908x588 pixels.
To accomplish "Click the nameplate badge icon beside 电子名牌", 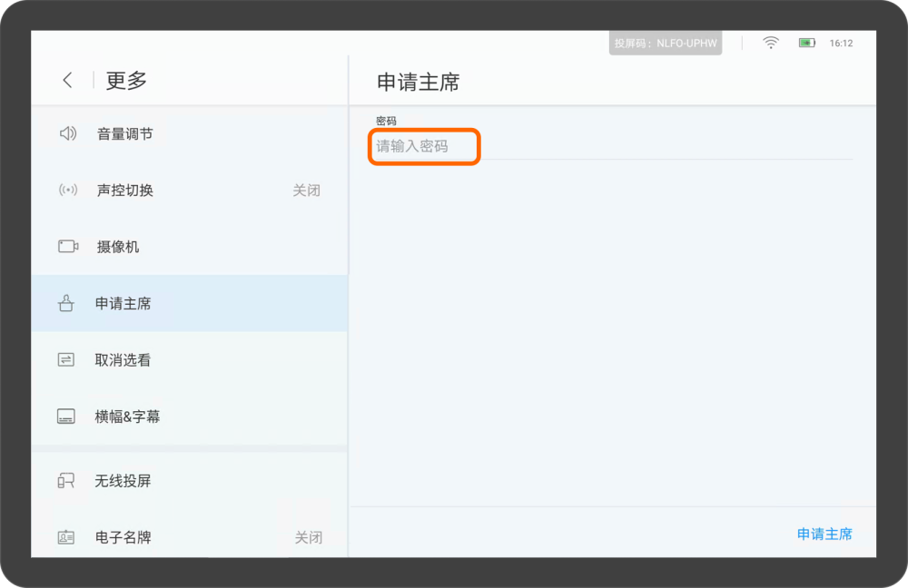I will point(67,536).
